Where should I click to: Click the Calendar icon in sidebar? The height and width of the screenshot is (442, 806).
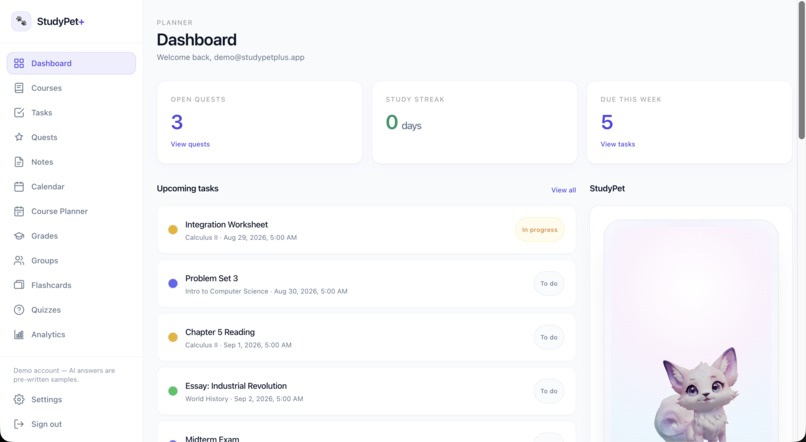(19, 187)
